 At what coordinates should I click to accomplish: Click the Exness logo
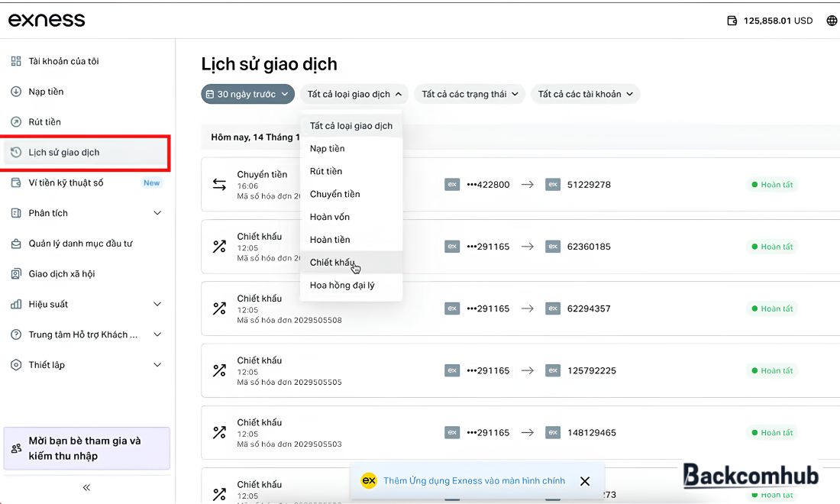47,20
